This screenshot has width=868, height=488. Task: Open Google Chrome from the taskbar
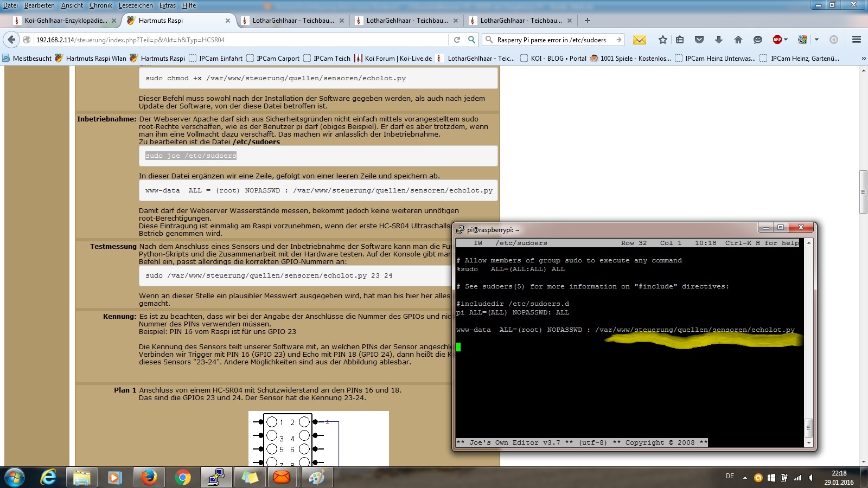click(x=183, y=478)
